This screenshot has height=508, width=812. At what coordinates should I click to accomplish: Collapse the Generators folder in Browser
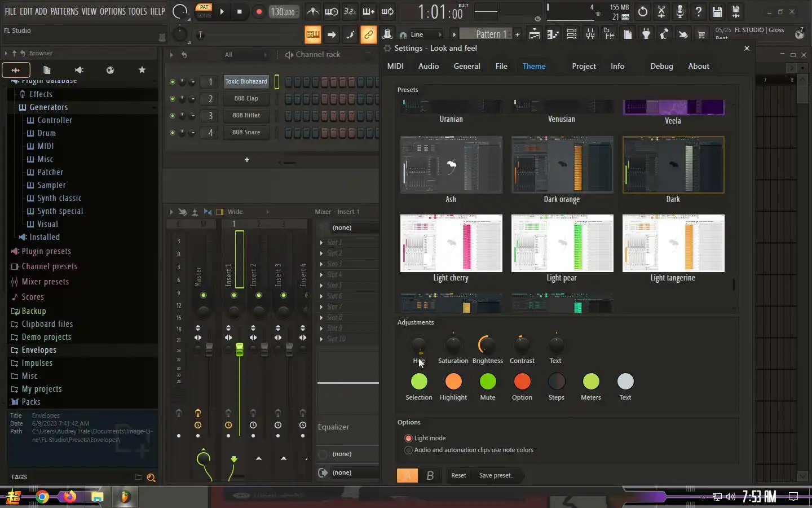pos(48,107)
